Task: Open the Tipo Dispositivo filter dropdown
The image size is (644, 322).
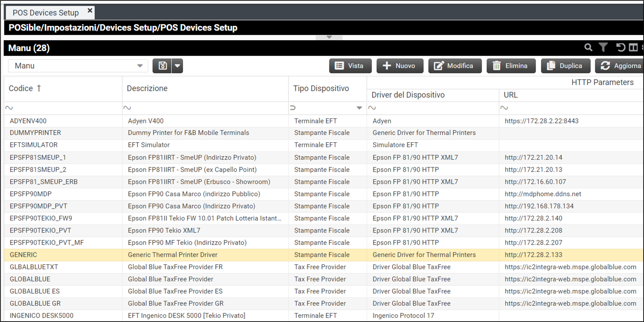Action: pyautogui.click(x=359, y=108)
